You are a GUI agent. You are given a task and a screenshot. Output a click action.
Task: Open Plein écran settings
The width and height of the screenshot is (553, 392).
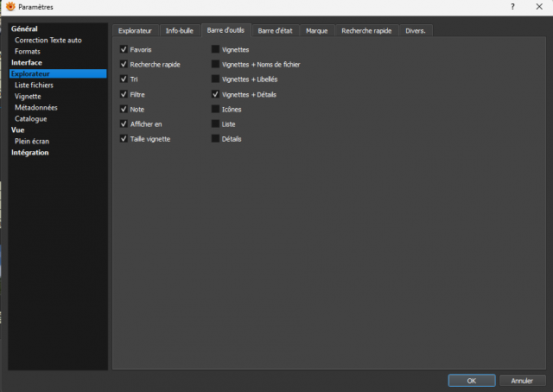pyautogui.click(x=32, y=142)
